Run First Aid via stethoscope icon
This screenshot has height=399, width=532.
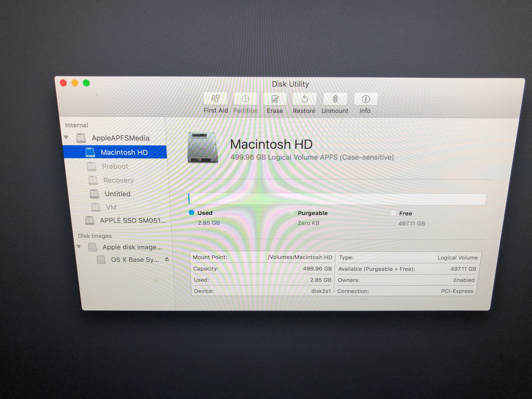pos(215,99)
